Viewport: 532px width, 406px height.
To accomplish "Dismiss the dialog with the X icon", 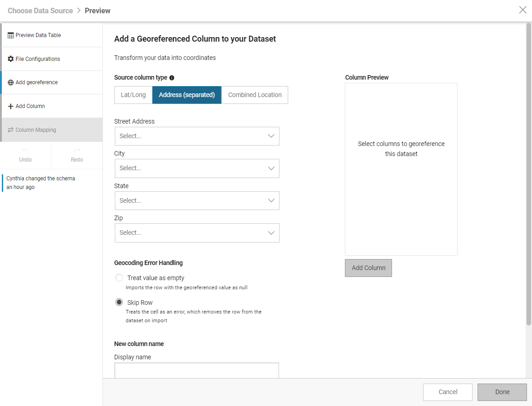I will click(x=523, y=10).
